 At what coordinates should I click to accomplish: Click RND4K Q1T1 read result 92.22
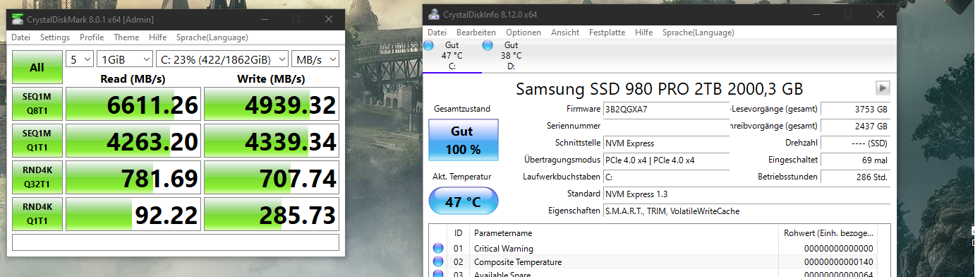[x=133, y=214]
